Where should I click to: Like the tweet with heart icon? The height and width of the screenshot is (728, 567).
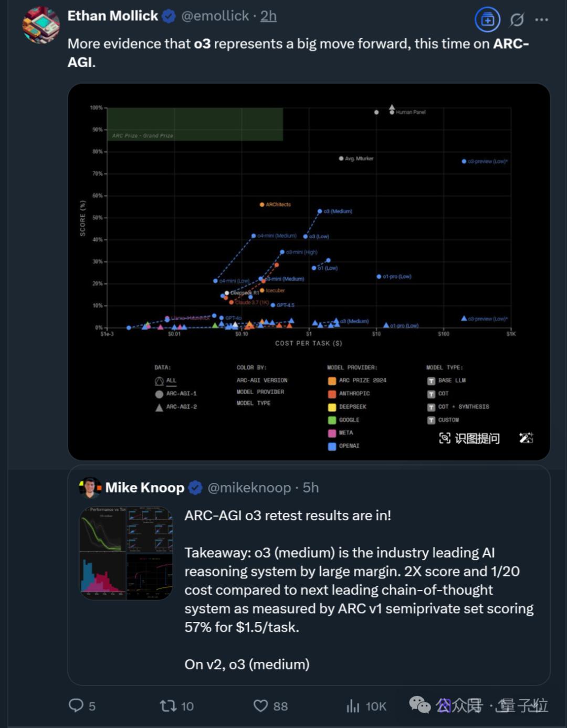pyautogui.click(x=261, y=706)
